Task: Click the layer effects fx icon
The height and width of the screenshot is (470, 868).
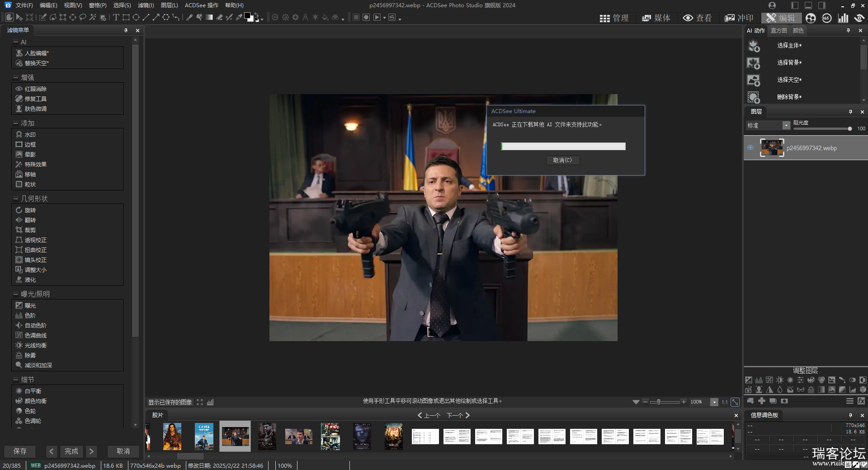Action: click(x=861, y=401)
